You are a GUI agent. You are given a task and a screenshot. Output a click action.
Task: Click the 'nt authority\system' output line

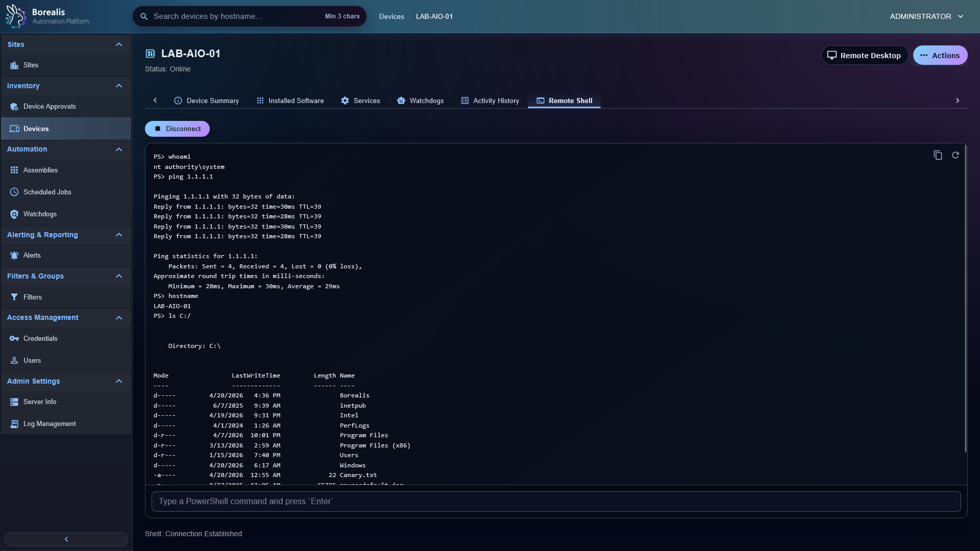pos(189,167)
